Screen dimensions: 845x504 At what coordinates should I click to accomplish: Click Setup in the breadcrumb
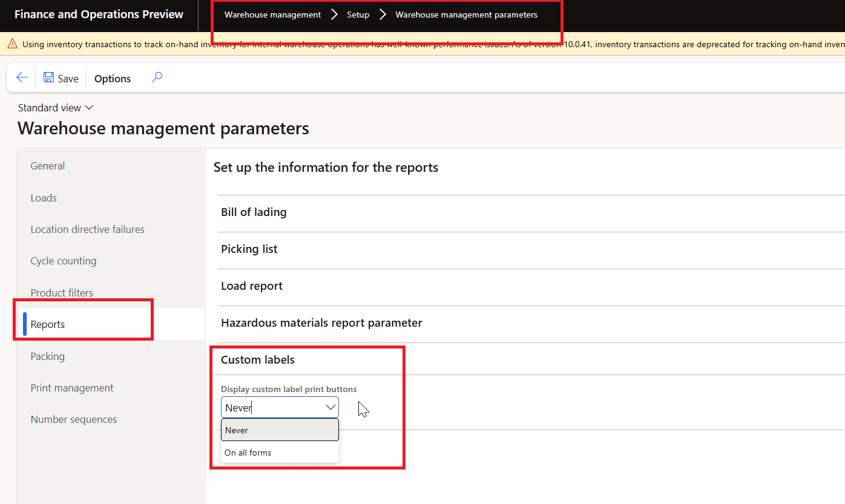point(358,15)
